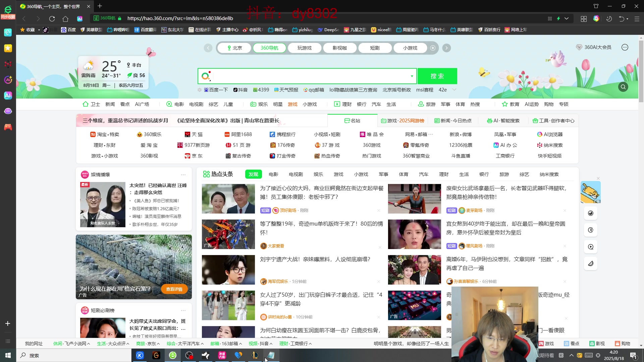Click the feedback pen icon in right floating panel
Viewport: 644px width, 362px height.
(x=591, y=263)
